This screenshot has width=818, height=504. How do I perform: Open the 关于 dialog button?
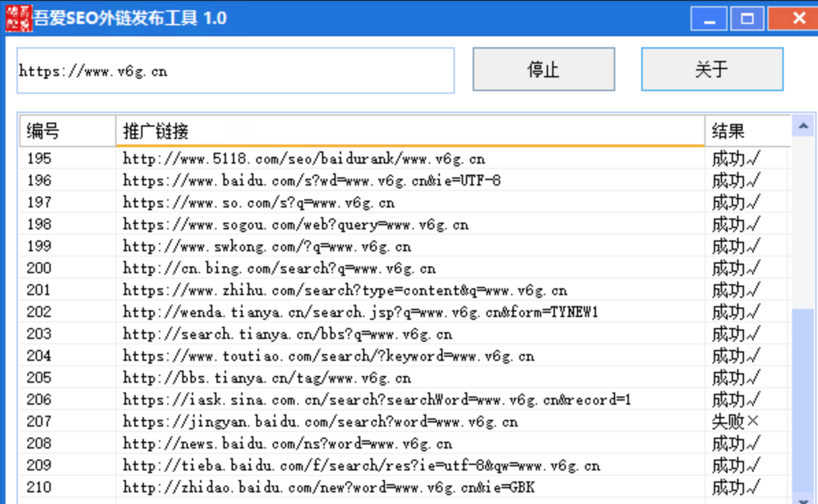[712, 69]
